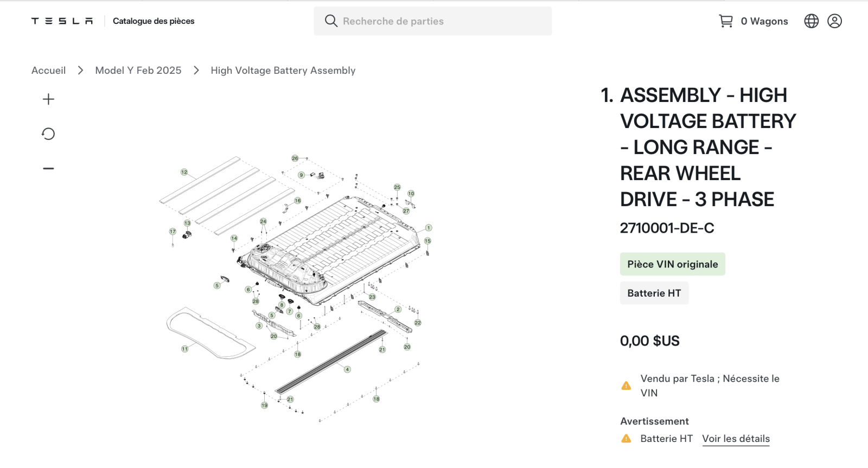Select diagram callout number 11
The width and height of the screenshot is (868, 468).
coord(185,349)
